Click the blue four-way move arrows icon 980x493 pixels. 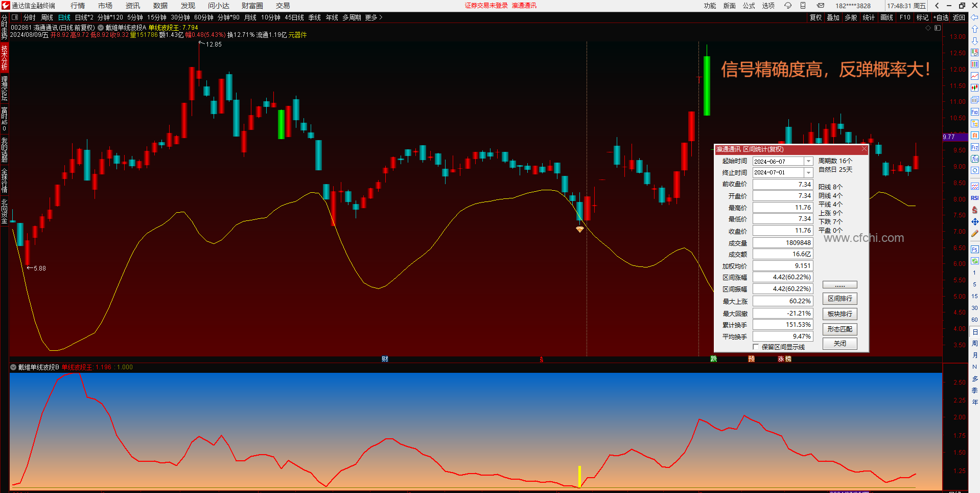coord(974,221)
